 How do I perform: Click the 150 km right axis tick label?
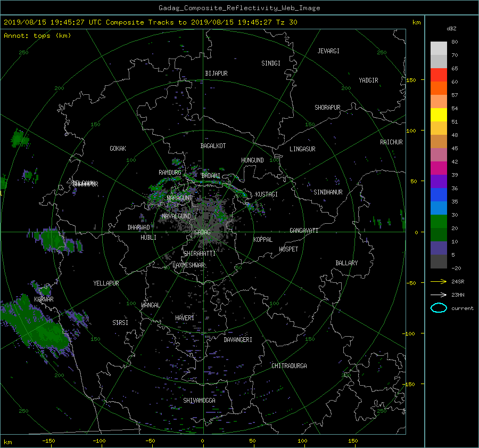point(411,80)
